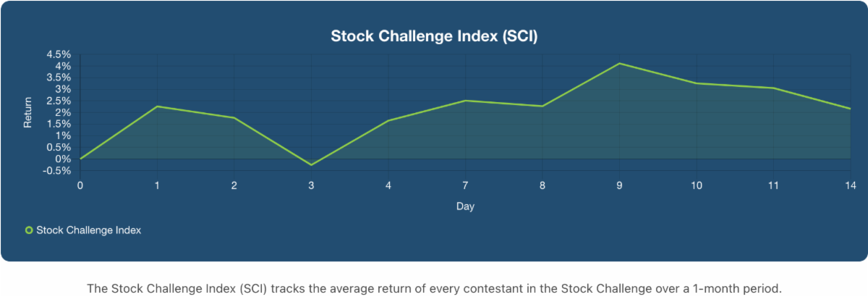Click the SCI description text below the chart
Image resolution: width=868 pixels, height=297 pixels.
click(x=434, y=288)
